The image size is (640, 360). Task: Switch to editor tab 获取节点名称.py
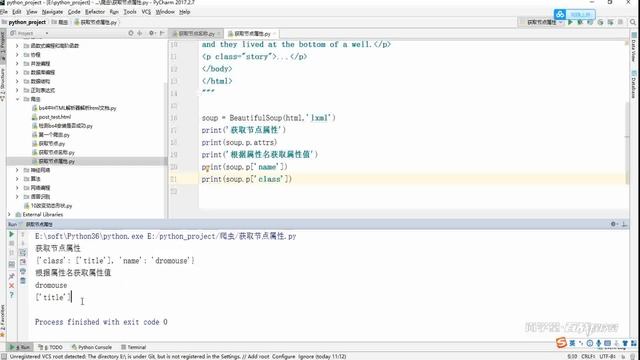click(x=196, y=33)
